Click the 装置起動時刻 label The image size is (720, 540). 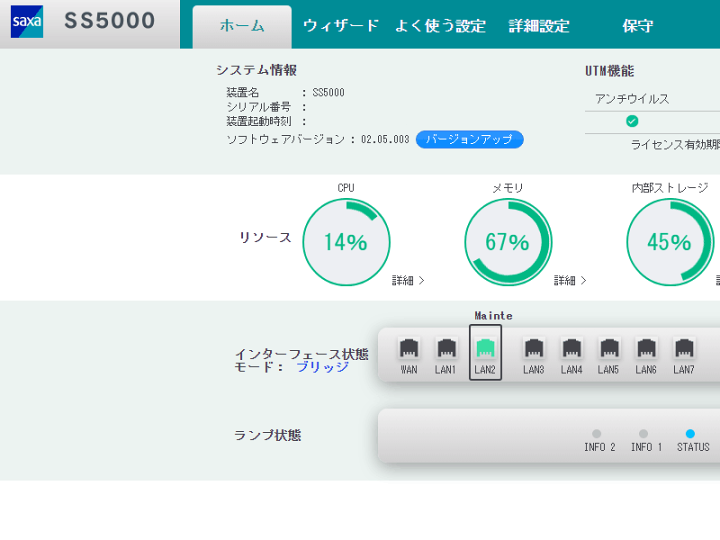coord(259,121)
